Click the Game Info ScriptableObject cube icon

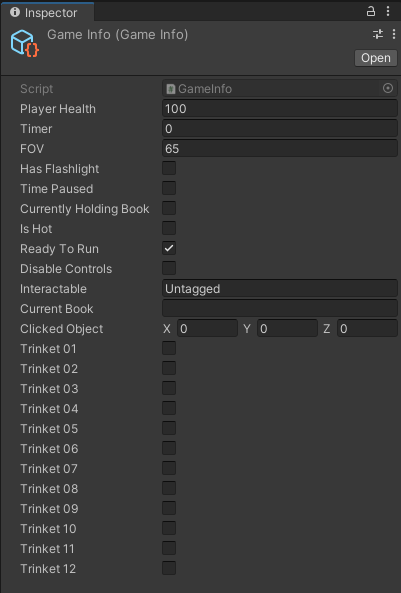25,43
